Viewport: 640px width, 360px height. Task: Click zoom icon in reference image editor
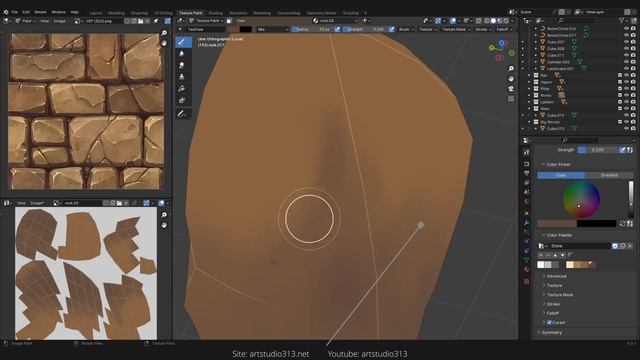click(x=164, y=33)
